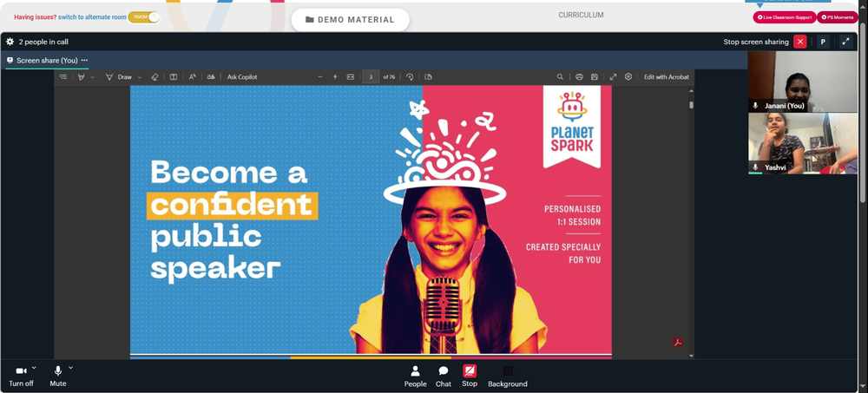Save the PDF with floppy disk icon
Image resolution: width=868 pixels, height=393 pixels.
coord(594,77)
